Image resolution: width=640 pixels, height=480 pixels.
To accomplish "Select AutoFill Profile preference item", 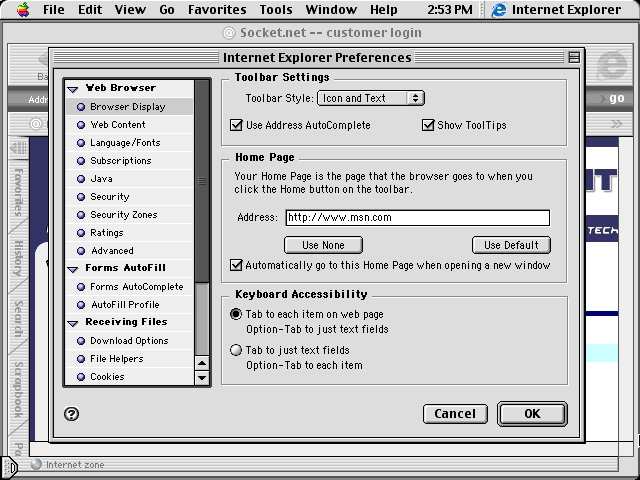I will (129, 305).
